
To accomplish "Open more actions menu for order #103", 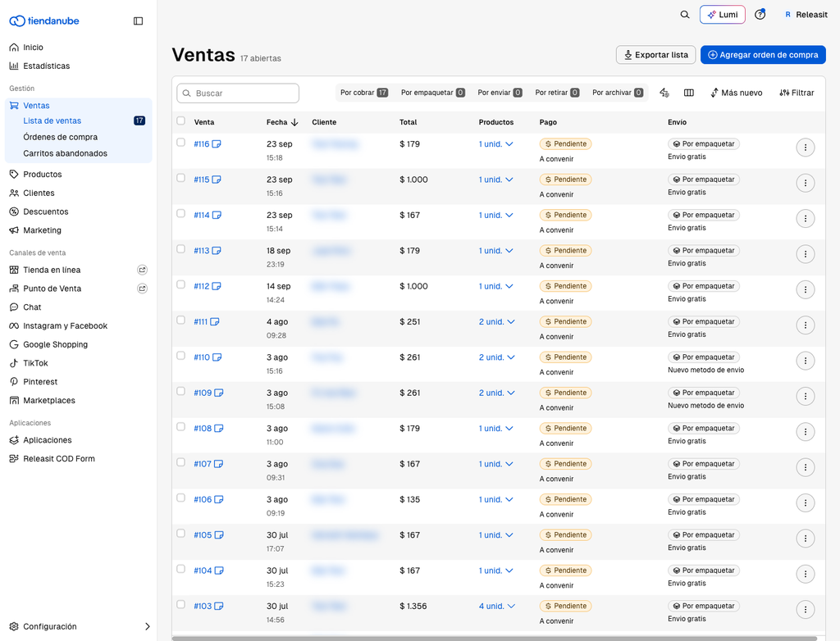I will pyautogui.click(x=806, y=609).
